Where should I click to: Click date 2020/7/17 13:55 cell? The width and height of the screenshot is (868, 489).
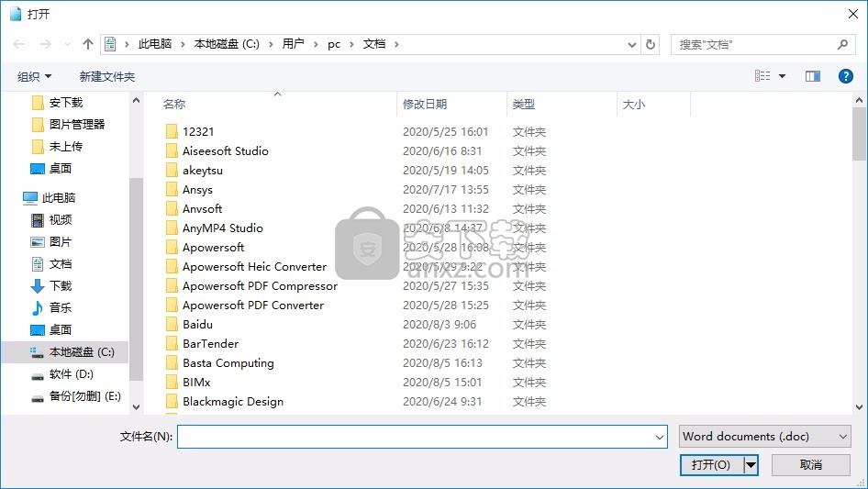click(446, 189)
